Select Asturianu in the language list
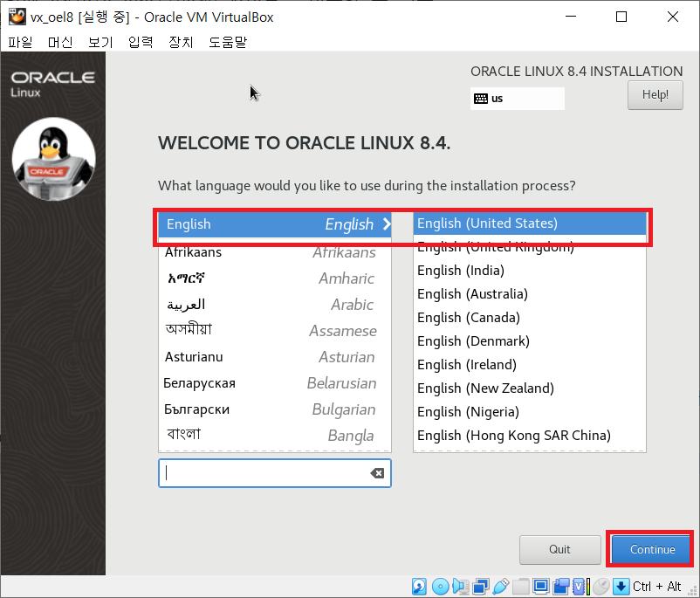 [x=275, y=357]
